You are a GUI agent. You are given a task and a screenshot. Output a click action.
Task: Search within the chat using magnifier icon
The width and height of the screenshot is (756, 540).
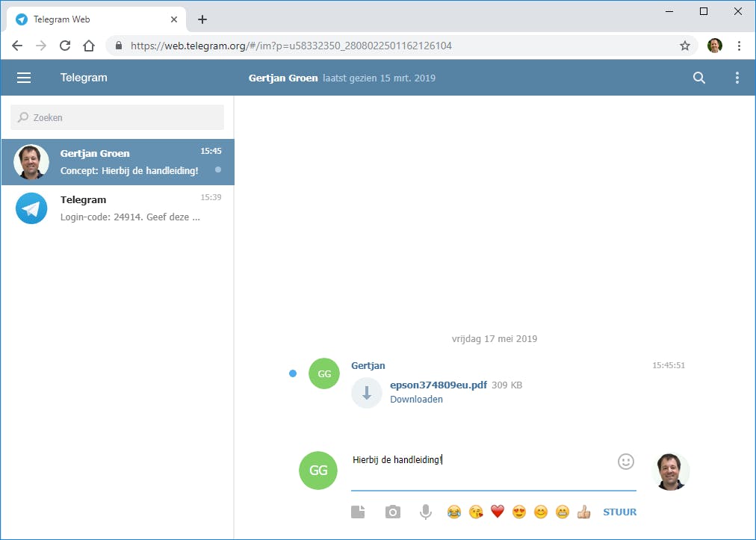click(698, 78)
